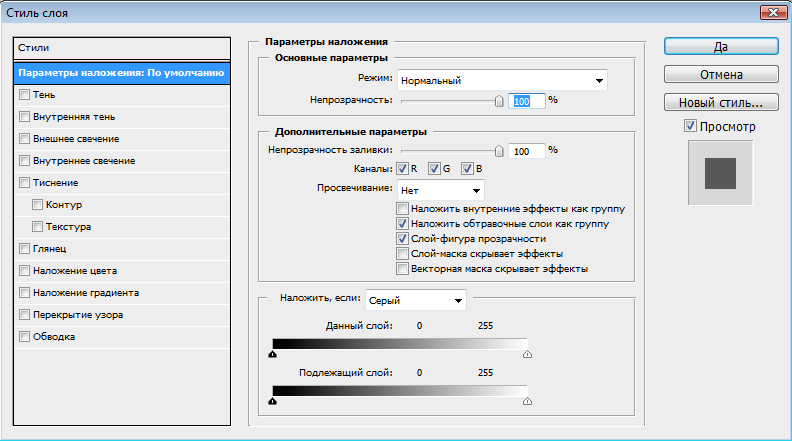792x441 pixels.
Task: Click Данный слой white point marker
Action: [x=527, y=354]
